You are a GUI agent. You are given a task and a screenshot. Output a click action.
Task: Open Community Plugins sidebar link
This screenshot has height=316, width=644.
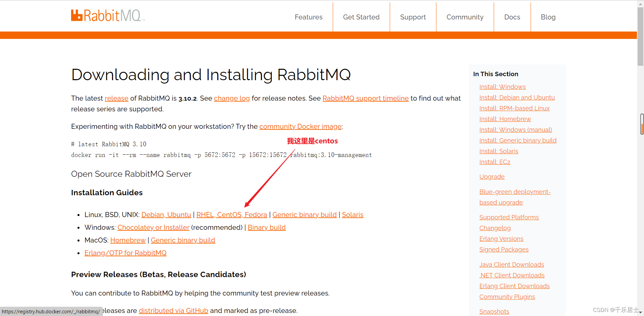pos(507,297)
